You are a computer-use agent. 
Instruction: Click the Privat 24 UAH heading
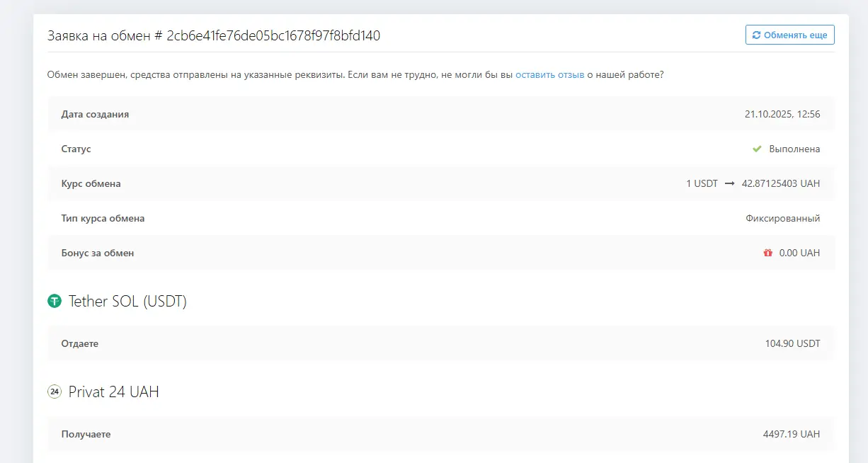point(113,391)
